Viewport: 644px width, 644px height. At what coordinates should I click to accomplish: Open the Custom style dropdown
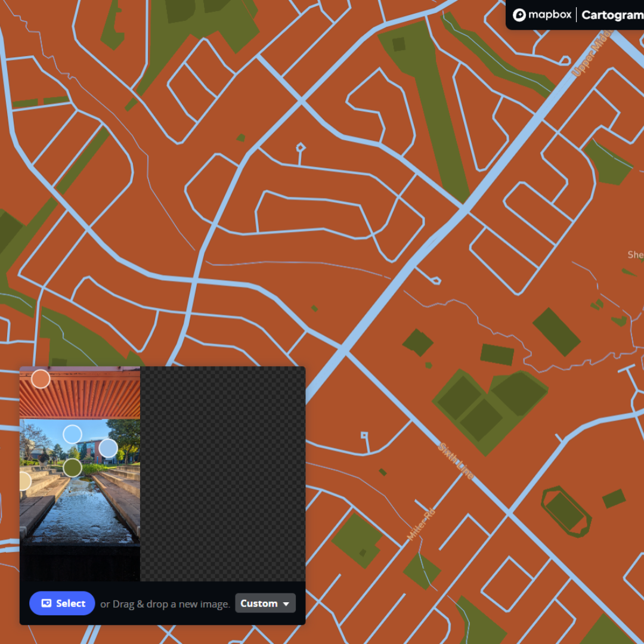coord(265,603)
